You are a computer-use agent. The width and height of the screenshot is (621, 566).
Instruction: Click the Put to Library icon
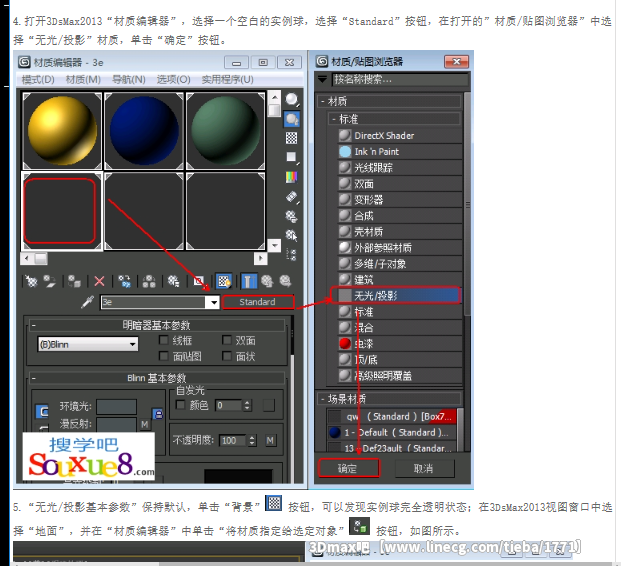(x=173, y=281)
